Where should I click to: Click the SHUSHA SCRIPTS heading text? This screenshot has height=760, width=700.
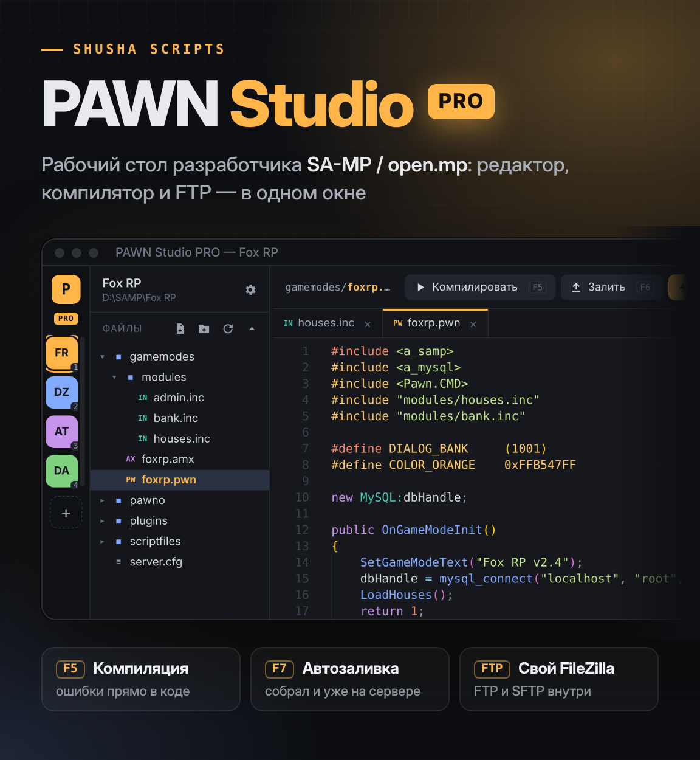coord(149,49)
